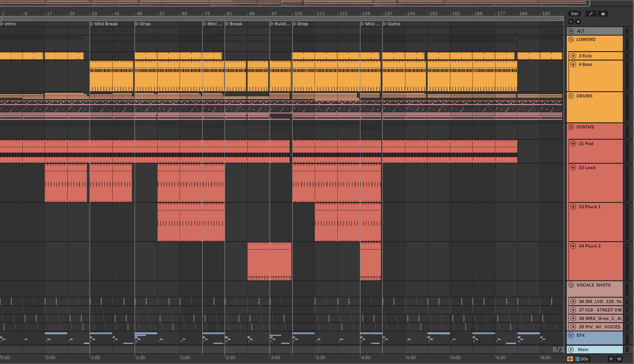Click bar 33 on the beat ruler
Viewport: 634px width, 364px height.
[94, 14]
